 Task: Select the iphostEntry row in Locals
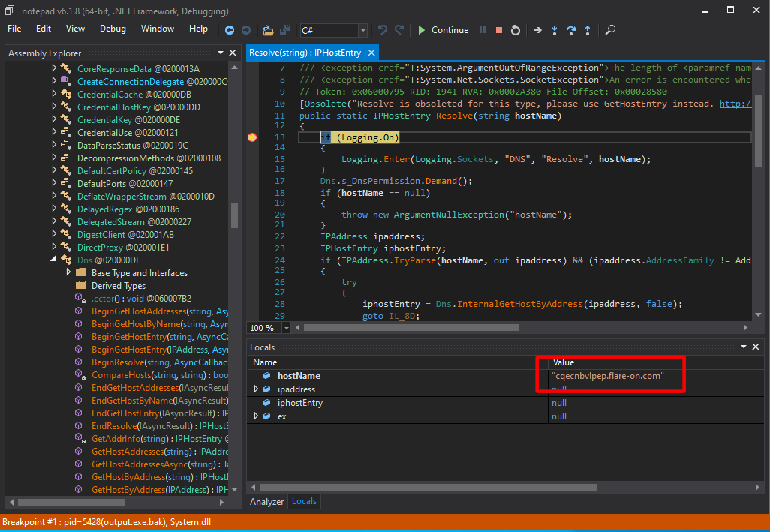click(x=506, y=403)
